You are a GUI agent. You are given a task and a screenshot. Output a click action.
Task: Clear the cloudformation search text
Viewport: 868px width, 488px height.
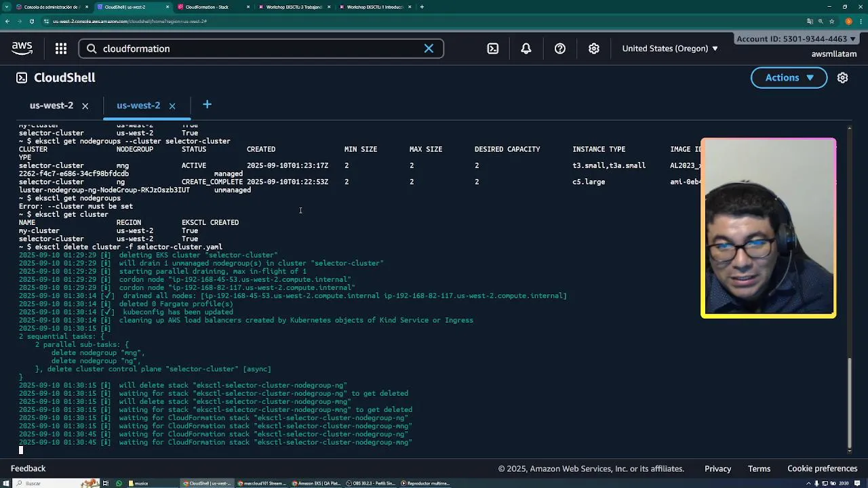click(429, 48)
